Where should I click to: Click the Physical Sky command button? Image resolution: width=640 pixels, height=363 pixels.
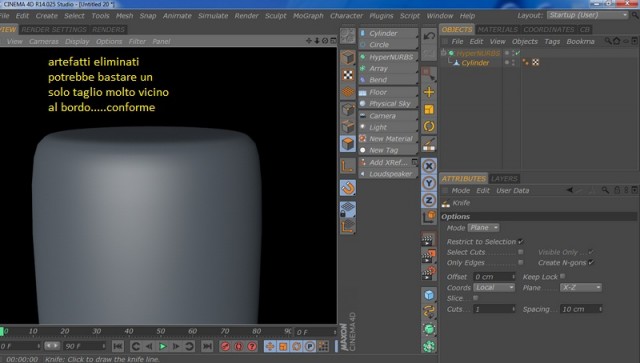(388, 104)
